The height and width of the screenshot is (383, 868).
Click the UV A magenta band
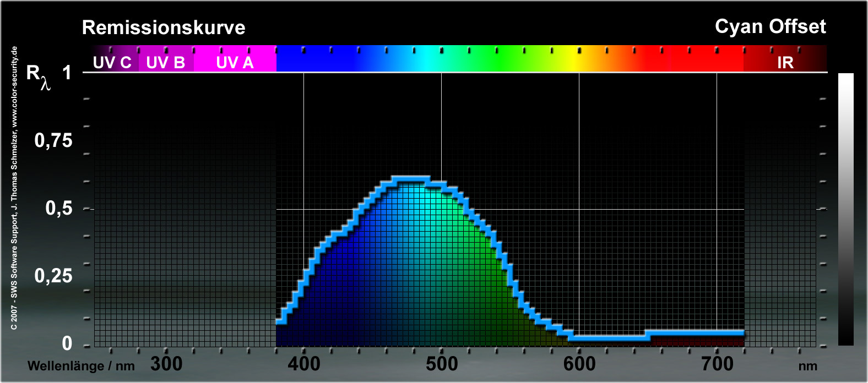tap(235, 62)
